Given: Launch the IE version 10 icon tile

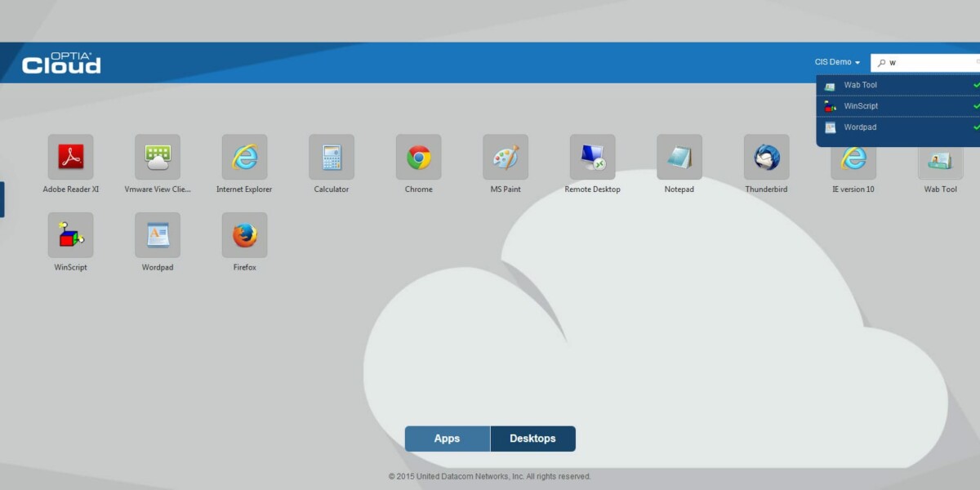Looking at the screenshot, I should tap(853, 163).
